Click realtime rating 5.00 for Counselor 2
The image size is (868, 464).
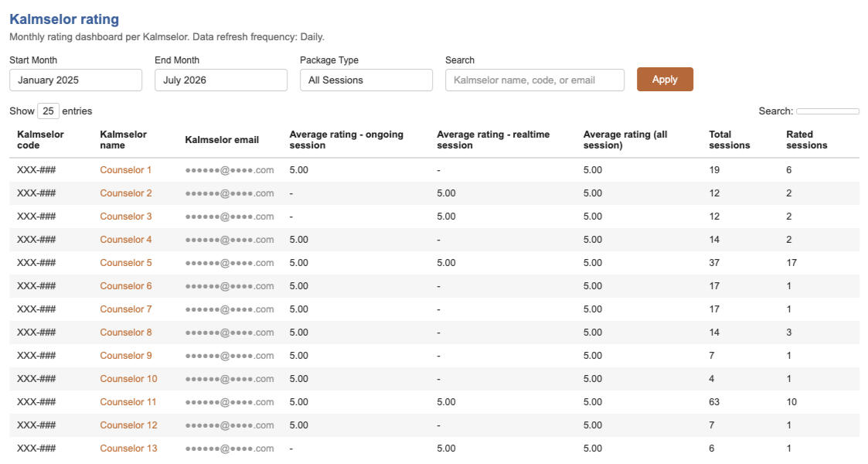(446, 193)
